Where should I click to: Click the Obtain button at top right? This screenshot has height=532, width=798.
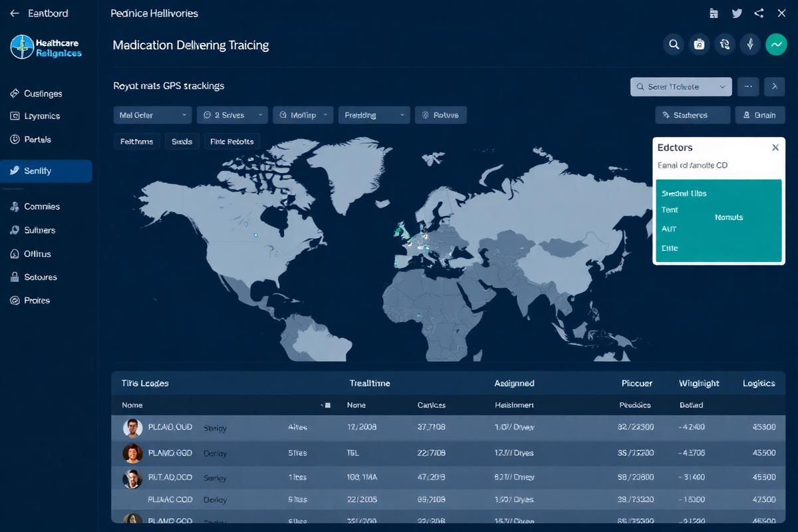click(x=760, y=114)
